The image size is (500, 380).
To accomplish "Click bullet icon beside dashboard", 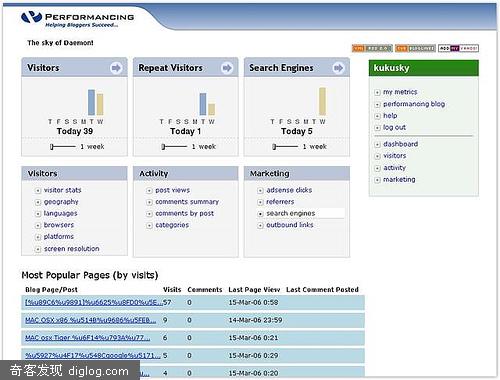I will click(x=377, y=145).
